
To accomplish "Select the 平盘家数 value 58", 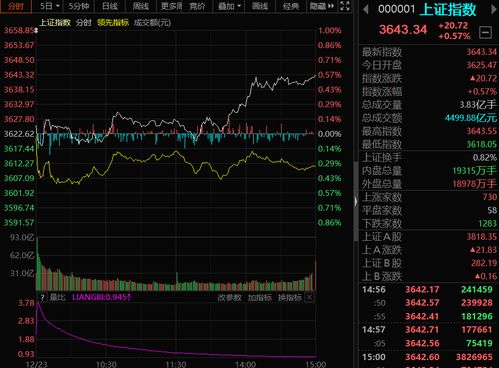I will coord(492,210).
